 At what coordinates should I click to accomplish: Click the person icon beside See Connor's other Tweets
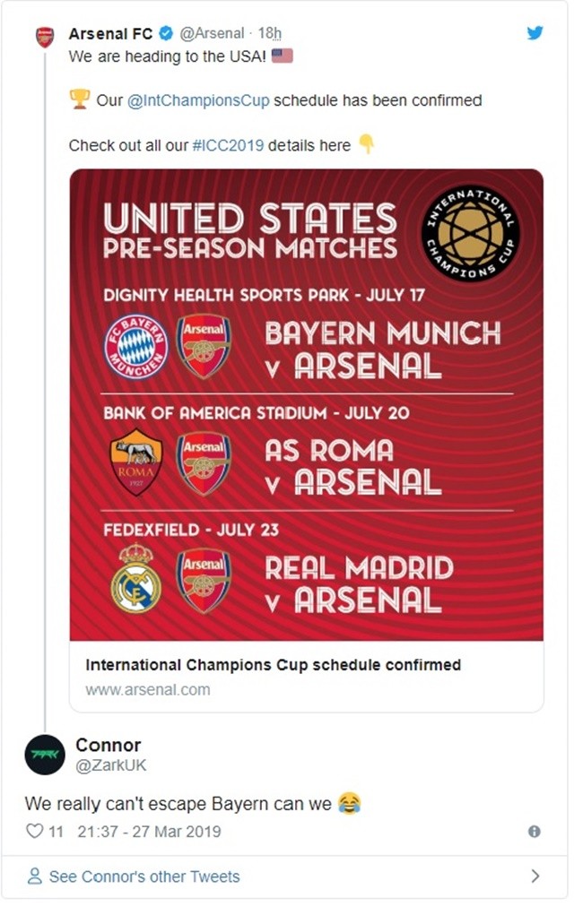tap(34, 877)
